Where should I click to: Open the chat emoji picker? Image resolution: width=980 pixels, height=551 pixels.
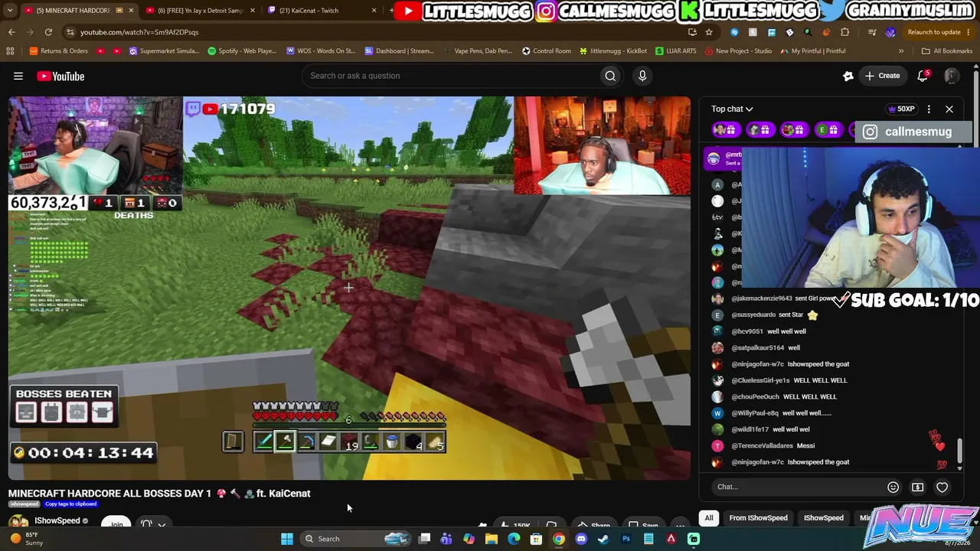pyautogui.click(x=893, y=487)
